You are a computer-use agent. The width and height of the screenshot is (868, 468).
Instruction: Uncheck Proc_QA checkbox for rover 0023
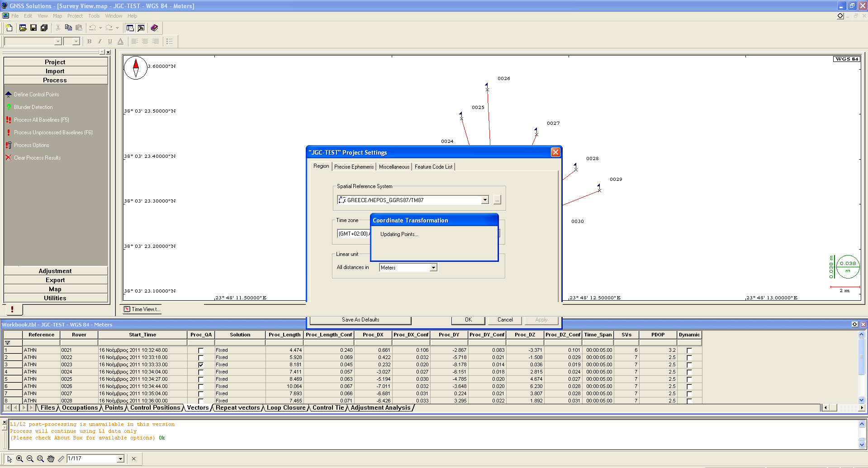pyautogui.click(x=201, y=365)
